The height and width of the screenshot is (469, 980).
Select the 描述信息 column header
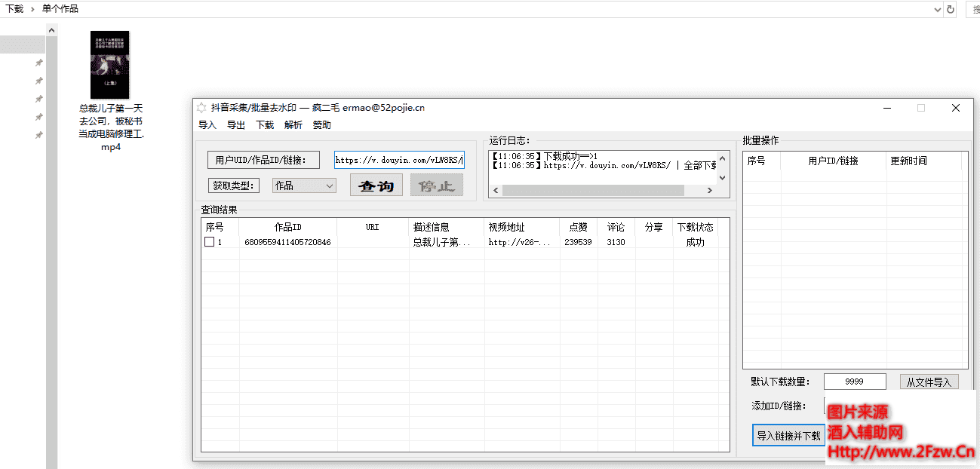click(x=447, y=227)
